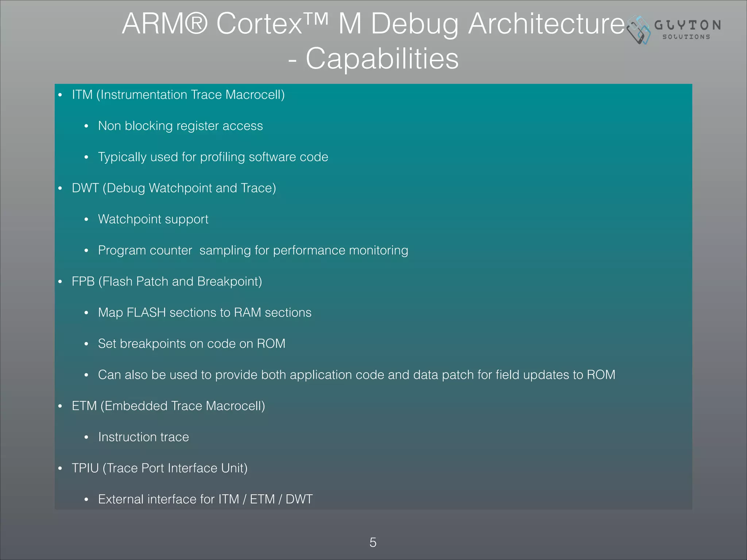
Task: Select the ETM Embedded Trace Macrocell bullet
Action: (168, 406)
